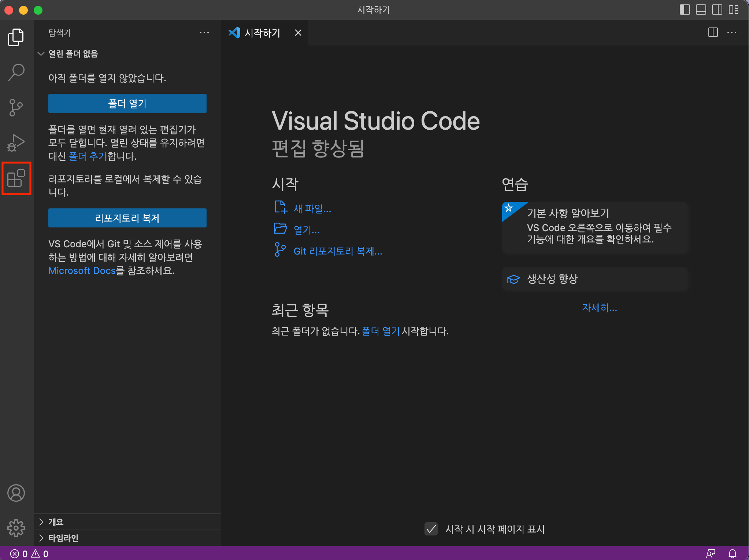This screenshot has width=749, height=560.
Task: Click the notifications bell in the status bar
Action: pyautogui.click(x=732, y=553)
